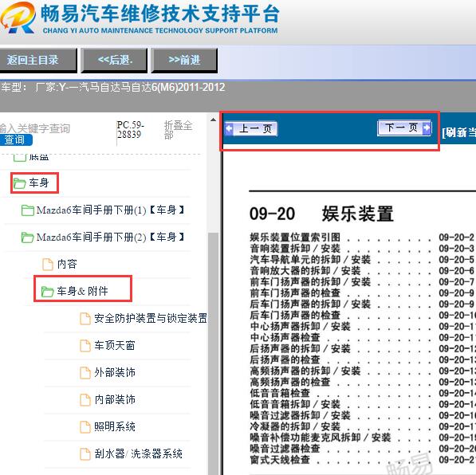Click the 09-20 娱乐装置 heading
The image size is (476, 475).
point(321,214)
